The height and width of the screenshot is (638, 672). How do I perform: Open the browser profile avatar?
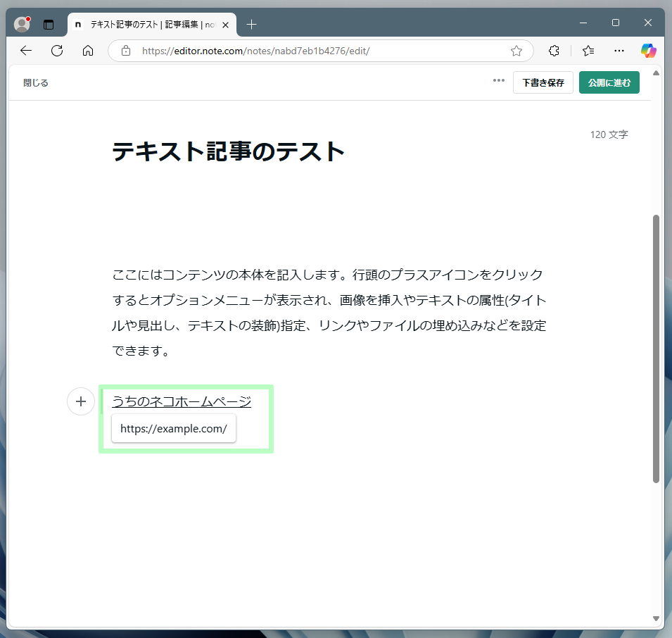(x=22, y=25)
